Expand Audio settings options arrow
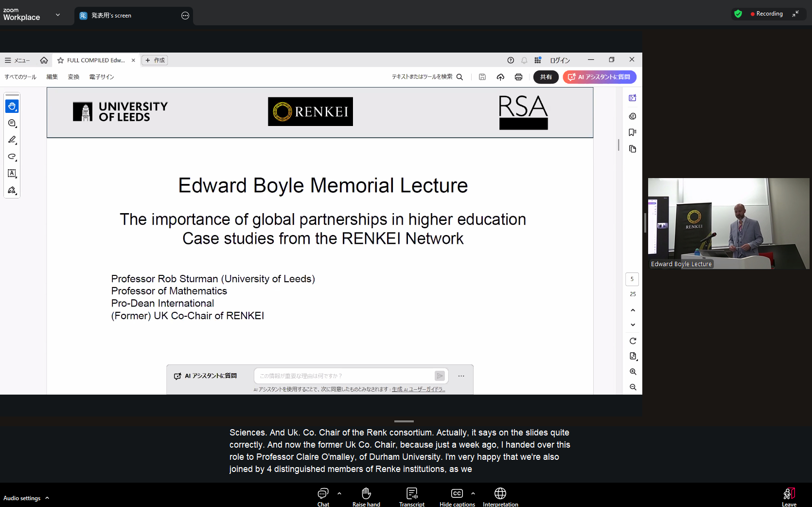812x507 pixels. (47, 498)
